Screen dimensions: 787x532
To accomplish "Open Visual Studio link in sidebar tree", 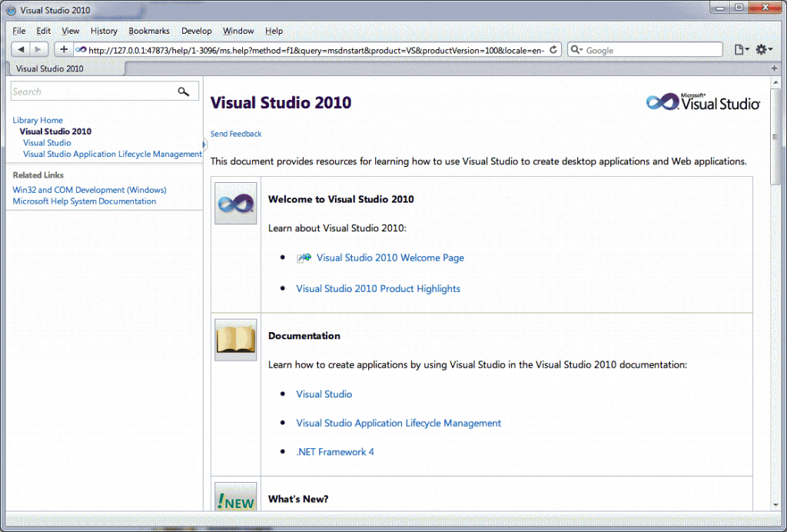I will [47, 142].
